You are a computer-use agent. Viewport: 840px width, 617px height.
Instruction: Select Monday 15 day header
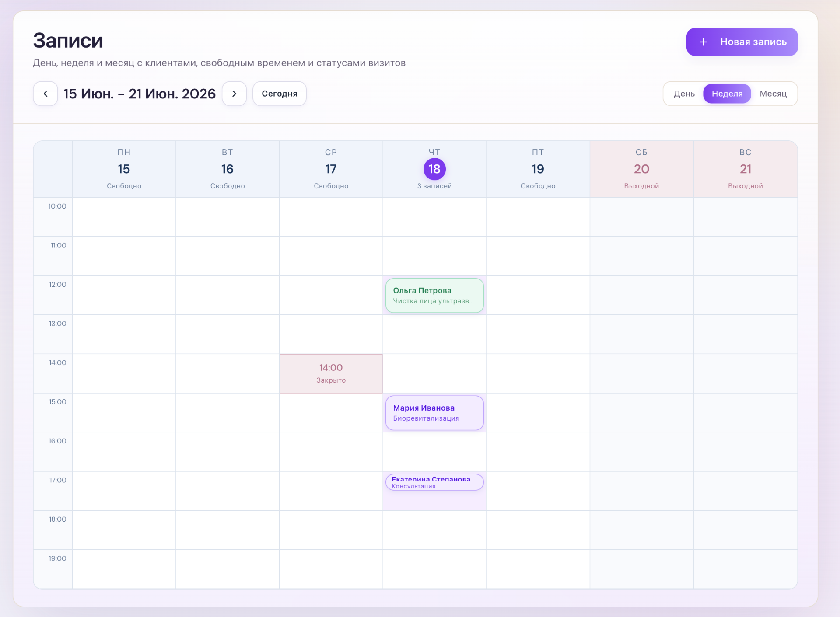point(124,169)
